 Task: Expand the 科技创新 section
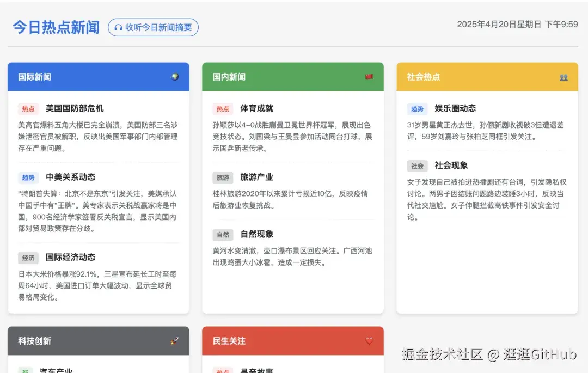tap(98, 341)
